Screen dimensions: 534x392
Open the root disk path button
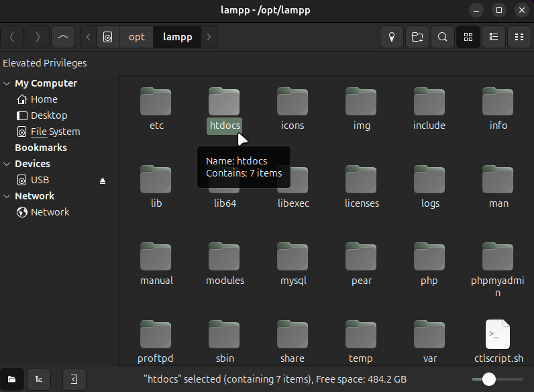click(107, 37)
